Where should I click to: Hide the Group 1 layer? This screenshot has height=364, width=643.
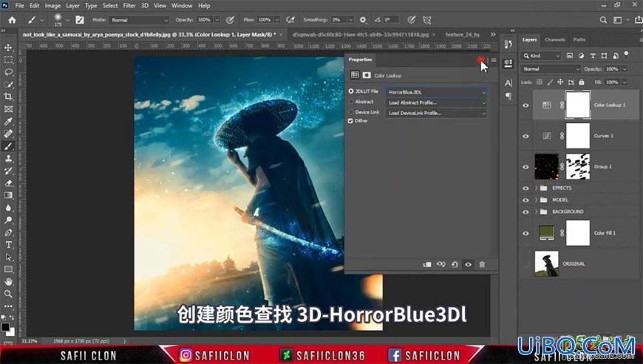[525, 167]
